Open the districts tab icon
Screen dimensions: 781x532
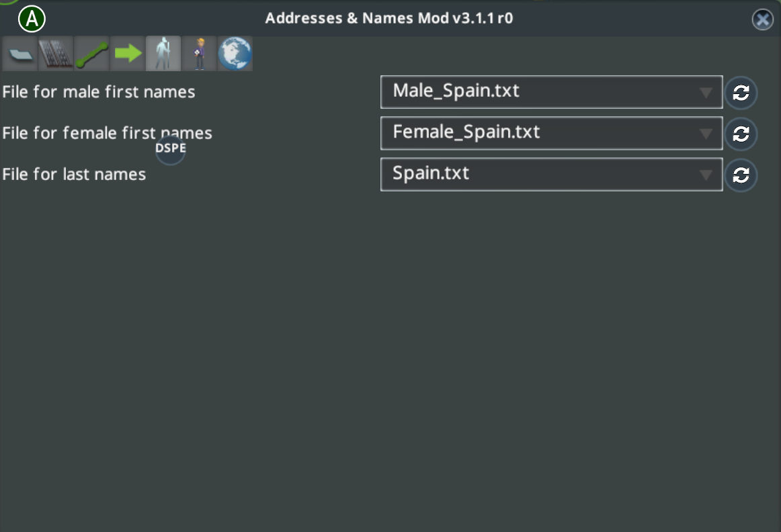click(20, 53)
